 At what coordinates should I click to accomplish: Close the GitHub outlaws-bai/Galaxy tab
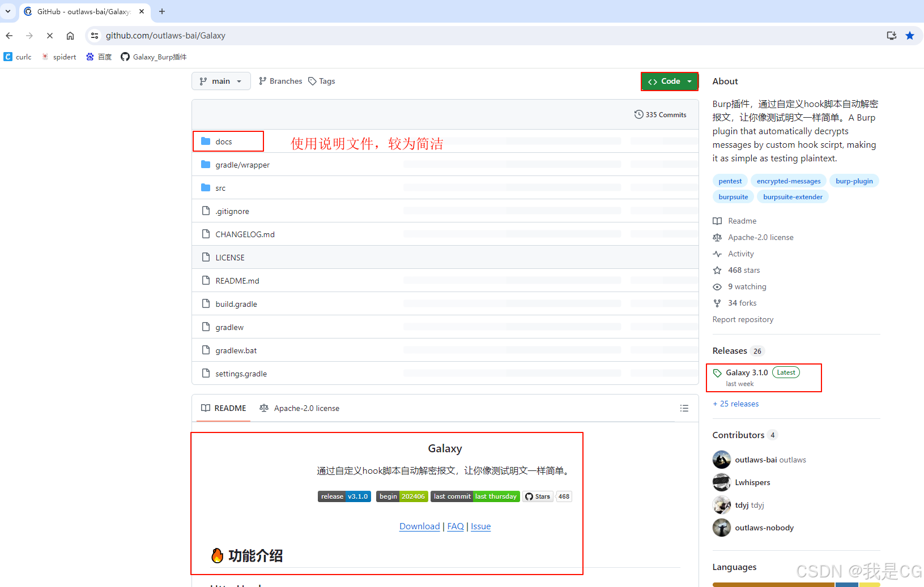(x=142, y=11)
